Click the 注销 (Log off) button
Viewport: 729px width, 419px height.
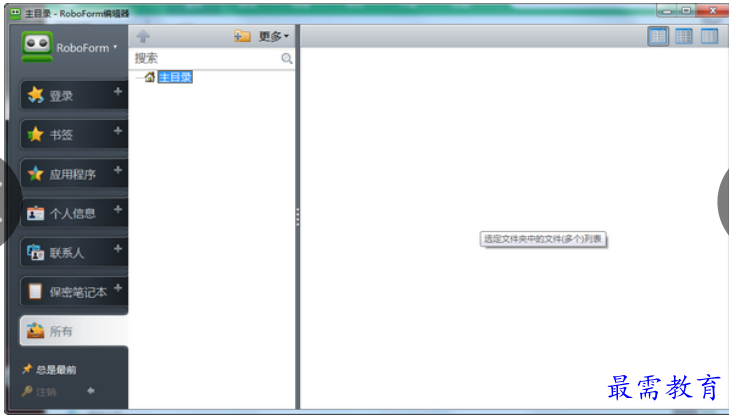[x=39, y=392]
